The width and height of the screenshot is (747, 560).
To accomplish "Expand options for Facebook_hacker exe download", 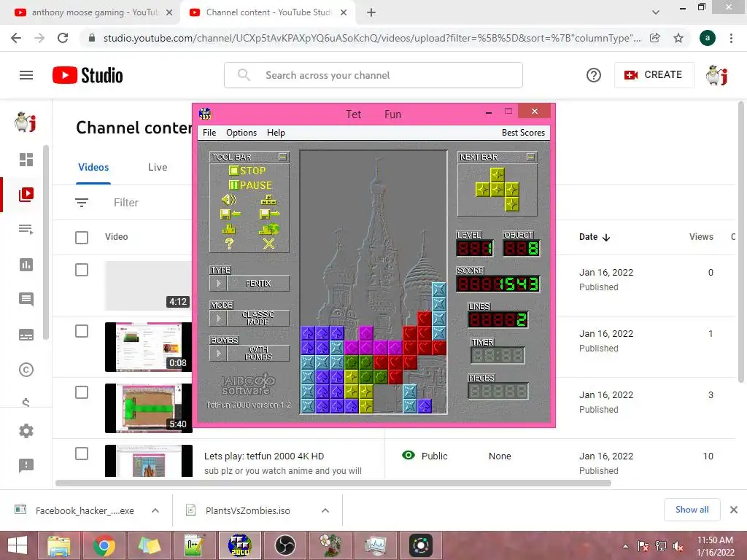I will coord(155,510).
